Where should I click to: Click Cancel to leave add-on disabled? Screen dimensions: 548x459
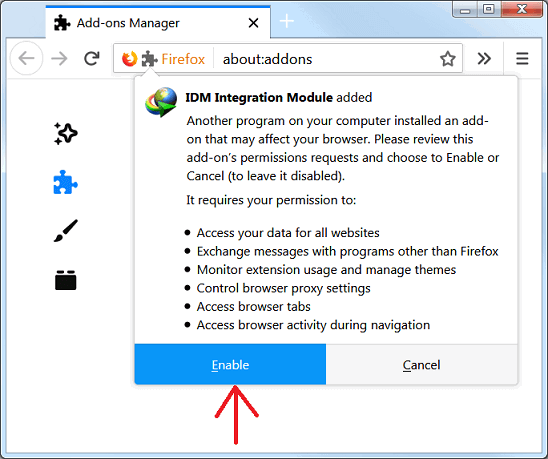click(421, 364)
